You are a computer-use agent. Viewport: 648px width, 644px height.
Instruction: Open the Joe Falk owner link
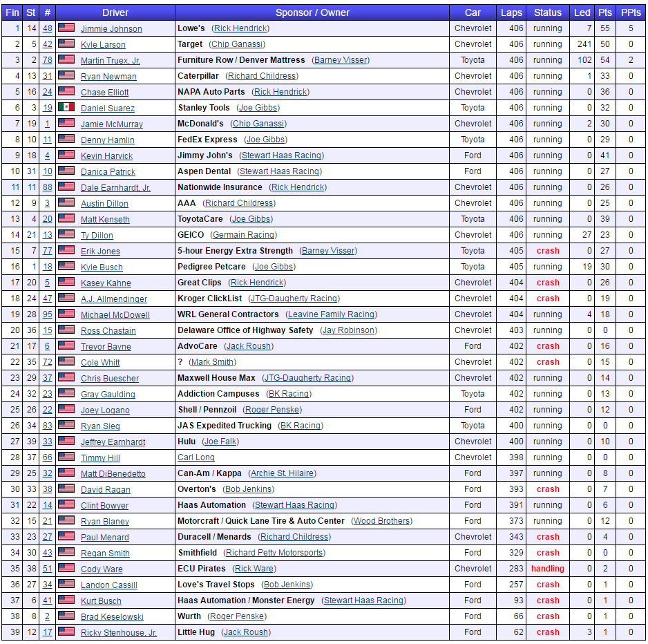pos(220,442)
